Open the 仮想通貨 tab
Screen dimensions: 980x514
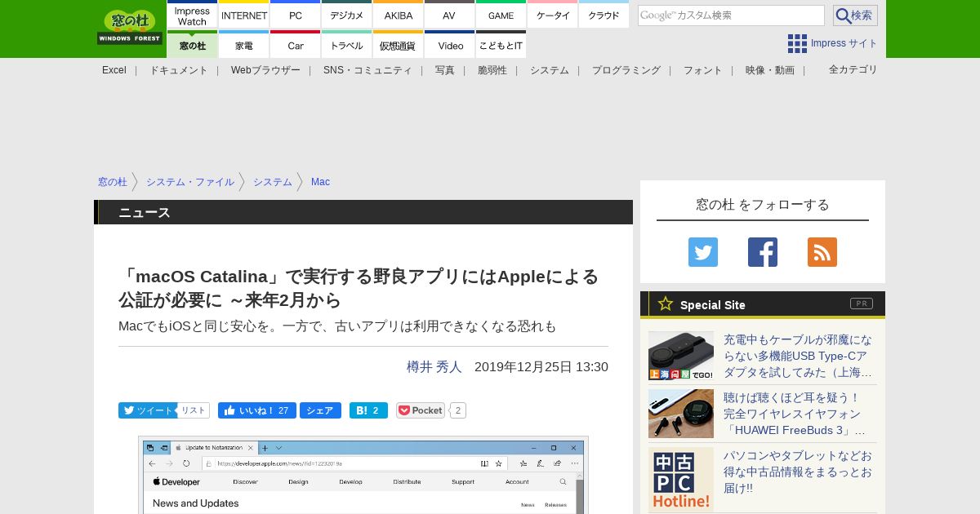coord(399,44)
